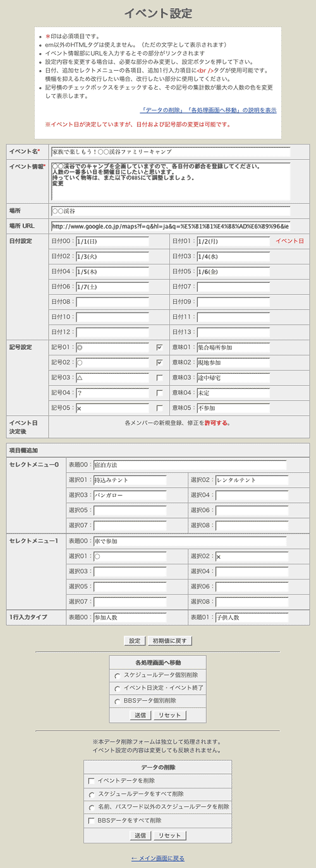Select BBSデータ個別削除 radio option
The width and height of the screenshot is (316, 868).
pos(117,701)
